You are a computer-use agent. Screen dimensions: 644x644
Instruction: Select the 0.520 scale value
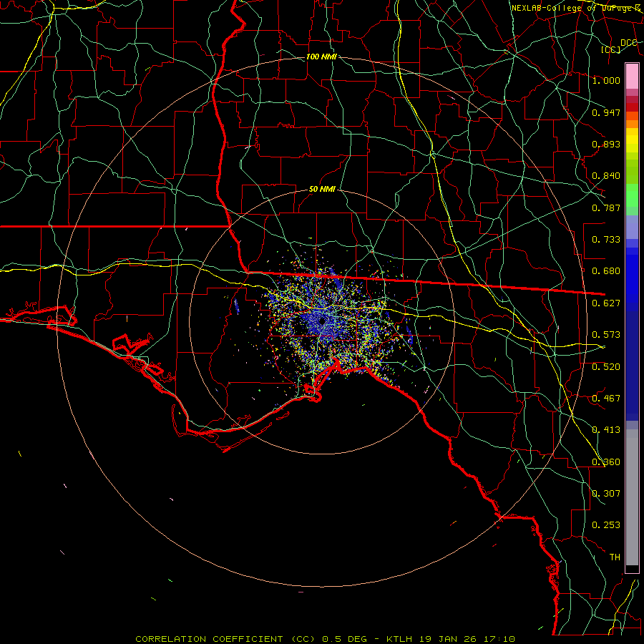tap(606, 367)
